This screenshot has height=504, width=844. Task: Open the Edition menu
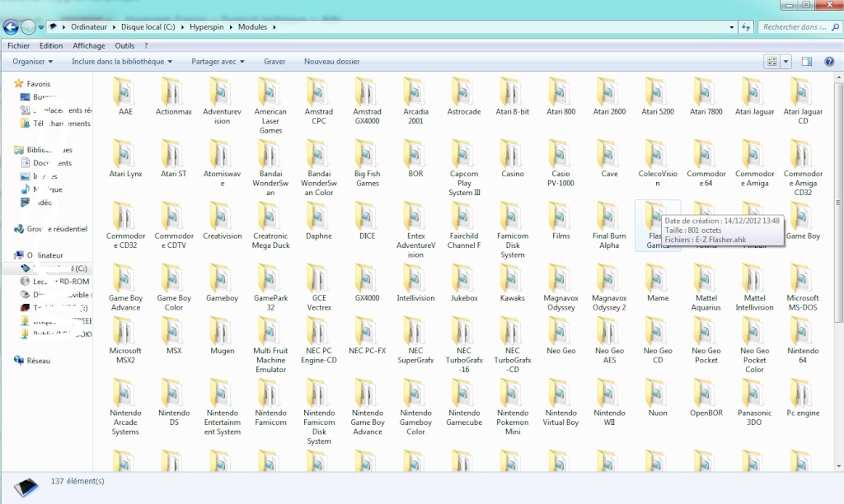point(51,46)
